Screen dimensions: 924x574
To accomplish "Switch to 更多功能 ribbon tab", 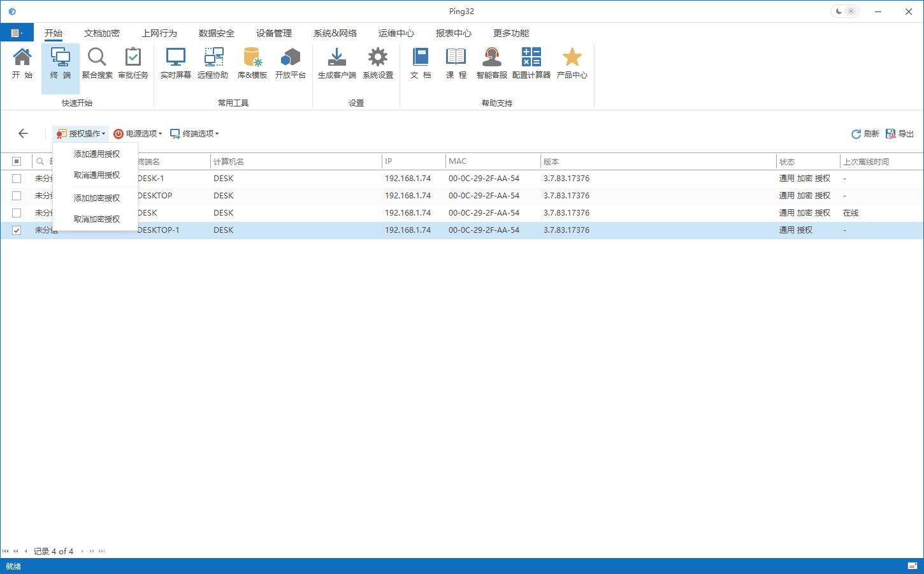I will [x=511, y=33].
